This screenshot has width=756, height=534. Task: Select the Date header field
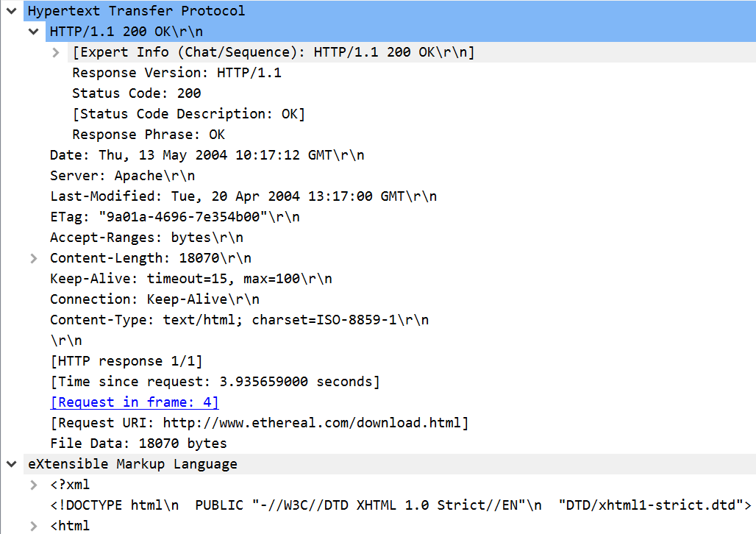pos(207,155)
